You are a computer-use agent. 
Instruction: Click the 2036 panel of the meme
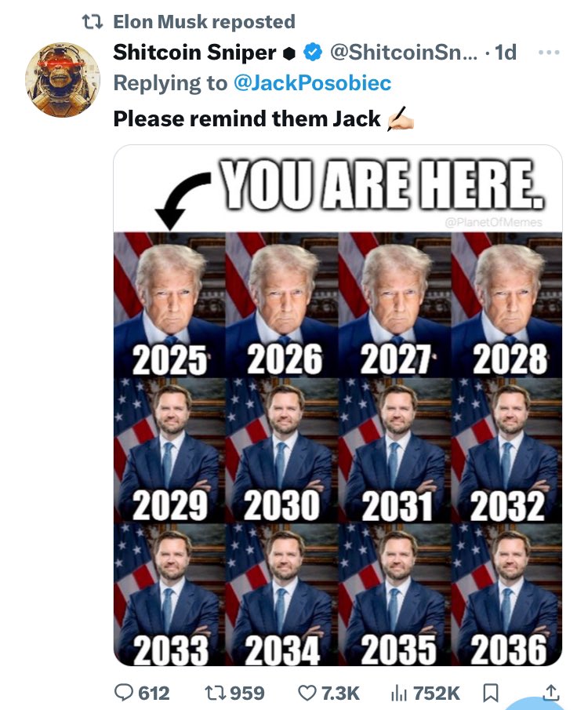507,595
